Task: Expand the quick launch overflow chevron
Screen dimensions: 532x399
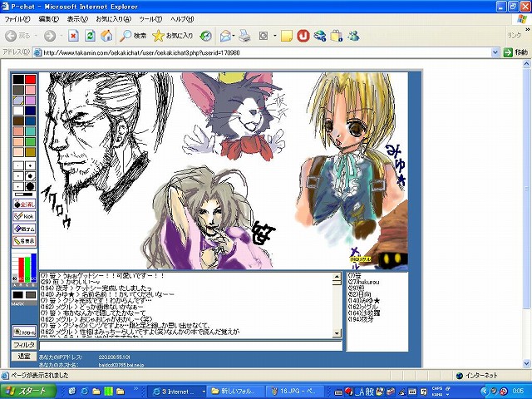Action: (x=136, y=389)
